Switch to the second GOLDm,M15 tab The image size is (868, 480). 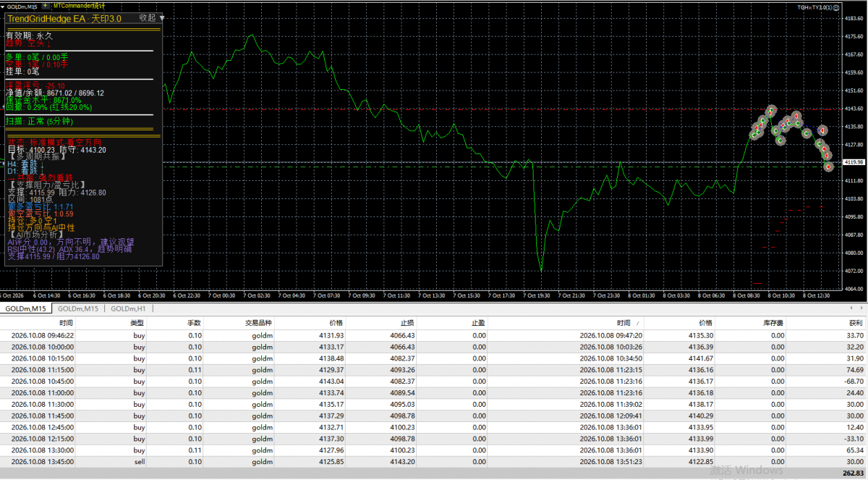pyautogui.click(x=79, y=308)
